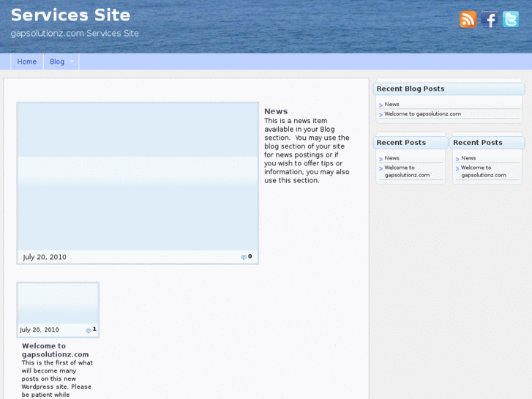Select the Recent Blog Posts widget heading

[x=411, y=89]
